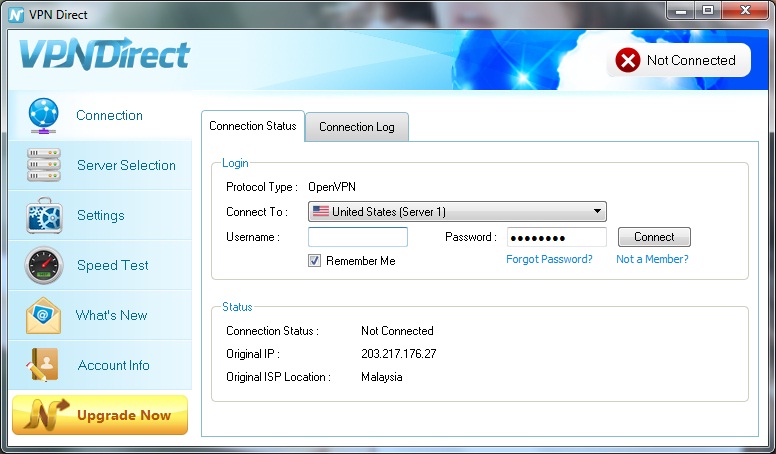The width and height of the screenshot is (776, 454).
Task: Click the VPN Direct title bar icon
Action: (16, 15)
